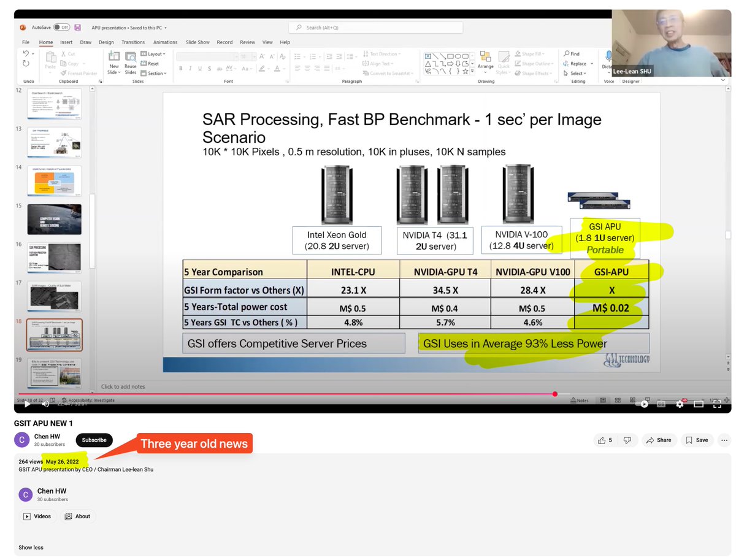Open the Transitions ribbon tab
The width and height of the screenshot is (736, 560).
[133, 42]
